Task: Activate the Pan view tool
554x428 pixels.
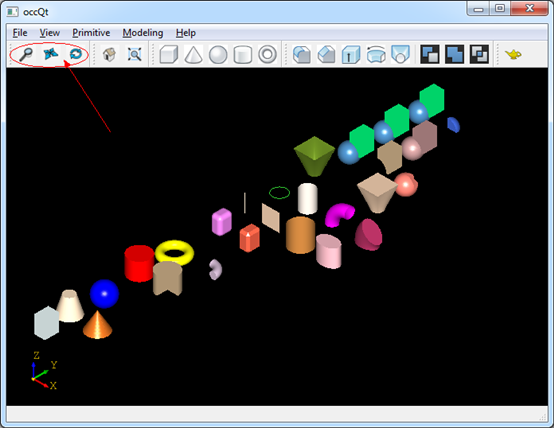Action: pyautogui.click(x=51, y=54)
